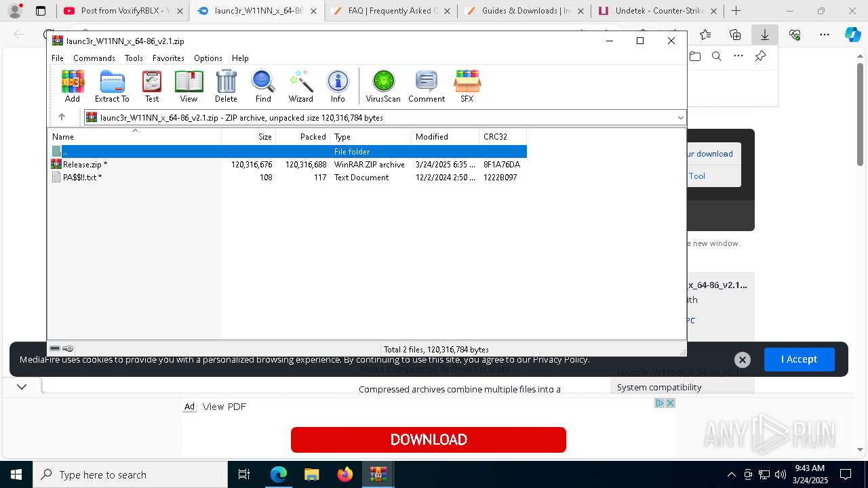Launch the Wizard tool
This screenshot has width=868, height=488.
coord(300,86)
